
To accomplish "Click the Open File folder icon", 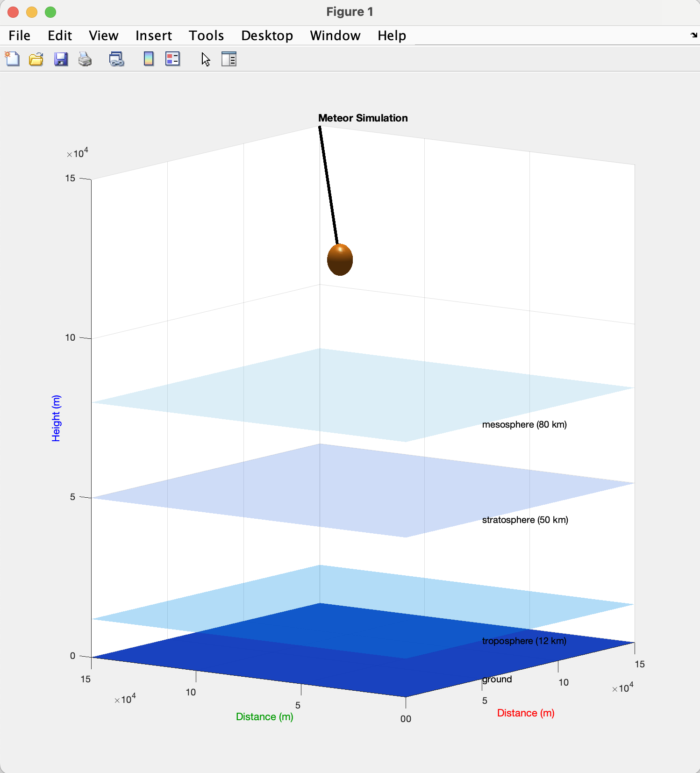I will pos(36,59).
